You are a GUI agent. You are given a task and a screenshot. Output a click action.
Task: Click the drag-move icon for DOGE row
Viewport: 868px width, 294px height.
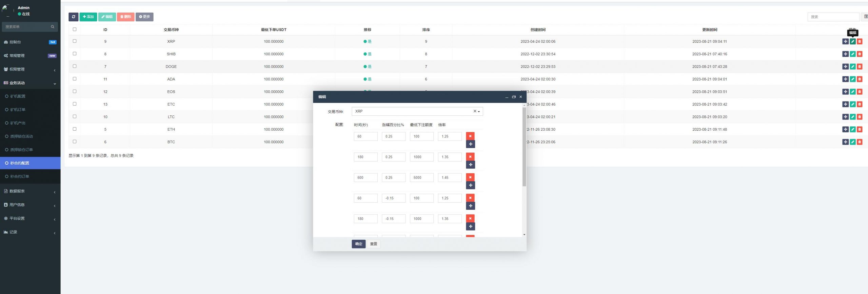point(845,67)
